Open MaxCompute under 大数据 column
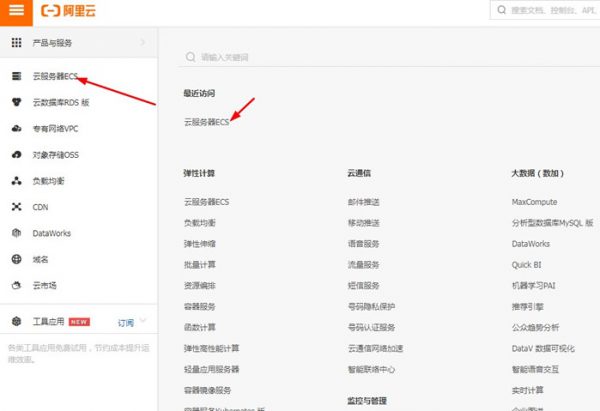 coord(533,201)
